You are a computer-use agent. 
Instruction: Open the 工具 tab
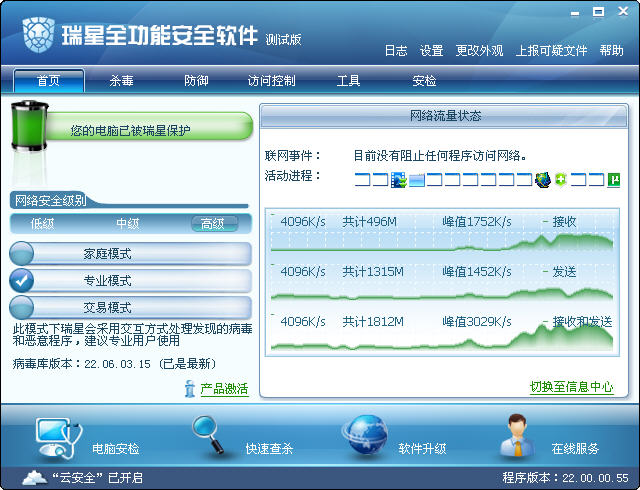tap(349, 81)
